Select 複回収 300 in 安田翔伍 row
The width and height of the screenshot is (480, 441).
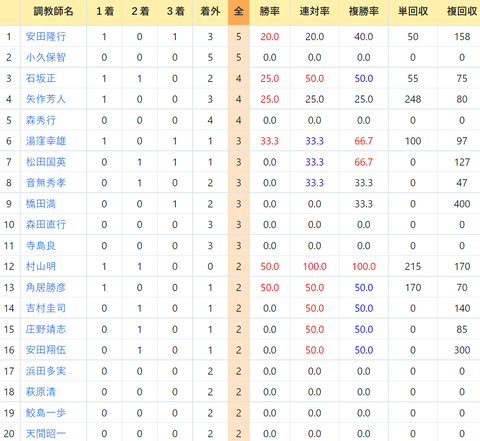[x=462, y=350]
